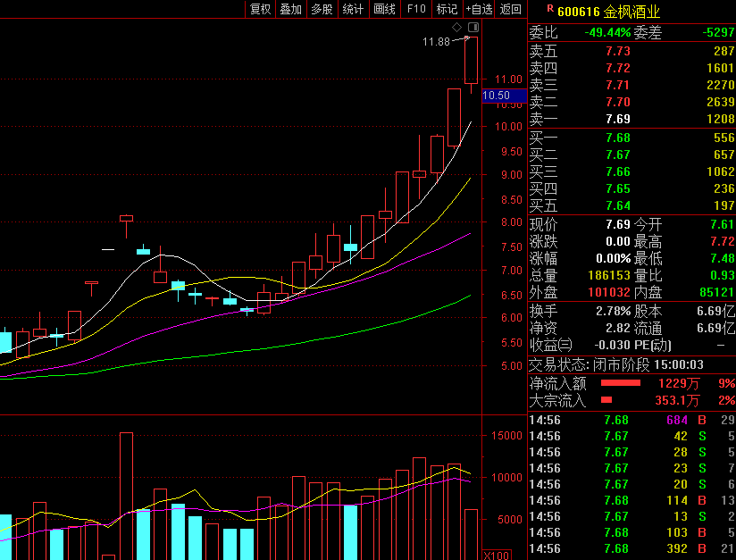The width and height of the screenshot is (736, 560).
Task: Click the purple 684 volume trade row
Action: (x=631, y=420)
